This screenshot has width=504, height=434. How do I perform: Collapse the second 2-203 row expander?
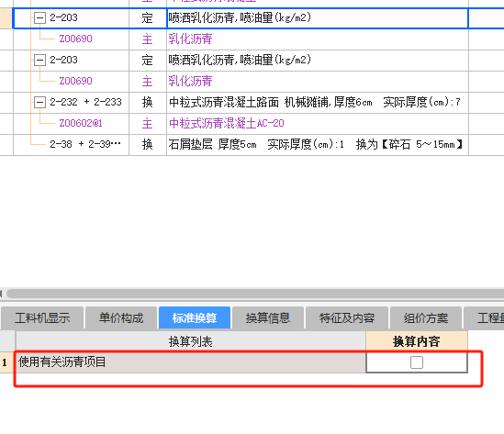pyautogui.click(x=39, y=60)
